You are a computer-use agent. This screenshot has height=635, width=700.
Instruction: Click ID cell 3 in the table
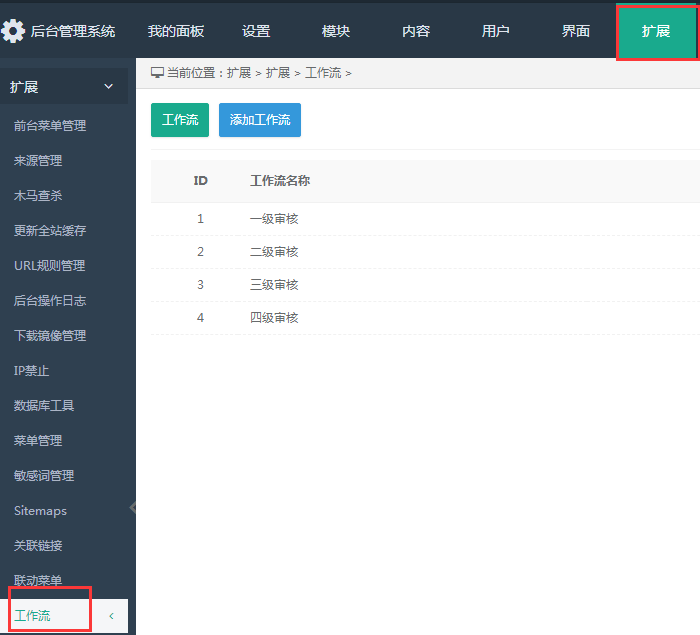pyautogui.click(x=200, y=285)
